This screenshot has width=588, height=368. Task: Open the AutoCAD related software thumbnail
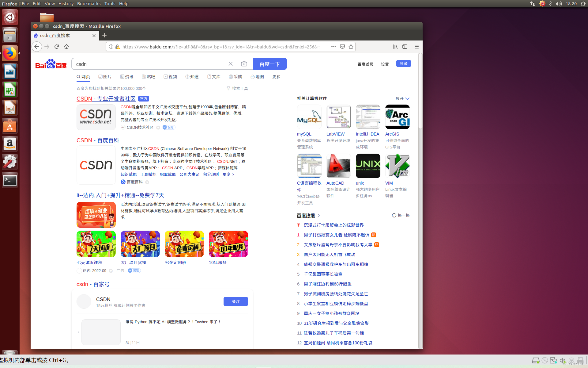(339, 166)
